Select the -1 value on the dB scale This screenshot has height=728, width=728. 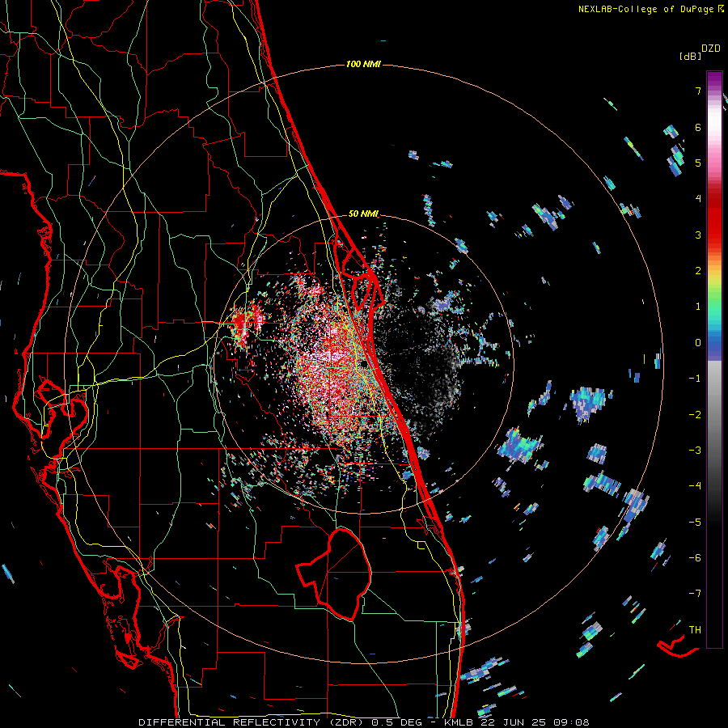695,379
